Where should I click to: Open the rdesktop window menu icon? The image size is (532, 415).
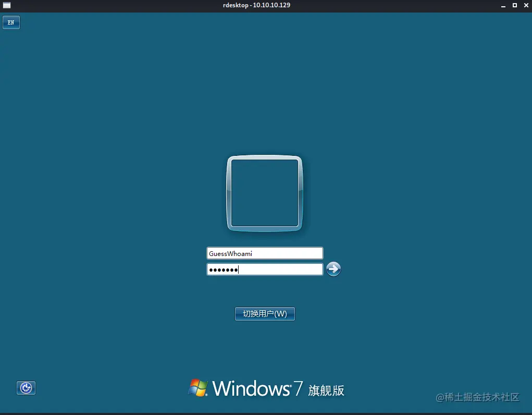click(7, 5)
